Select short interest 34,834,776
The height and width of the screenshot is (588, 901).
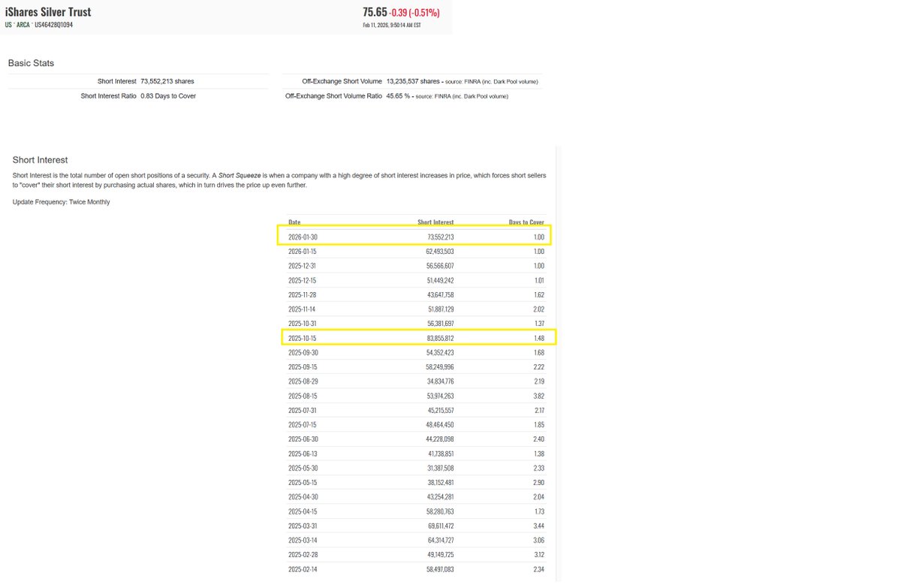coord(439,381)
